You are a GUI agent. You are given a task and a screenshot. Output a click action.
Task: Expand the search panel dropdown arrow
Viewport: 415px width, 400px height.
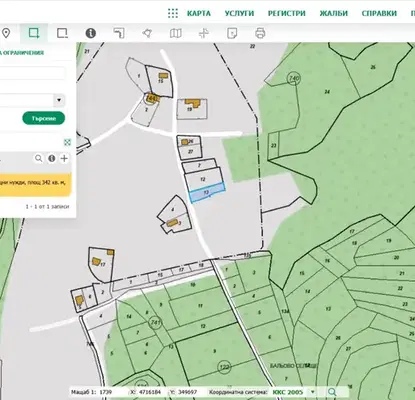coord(59,100)
